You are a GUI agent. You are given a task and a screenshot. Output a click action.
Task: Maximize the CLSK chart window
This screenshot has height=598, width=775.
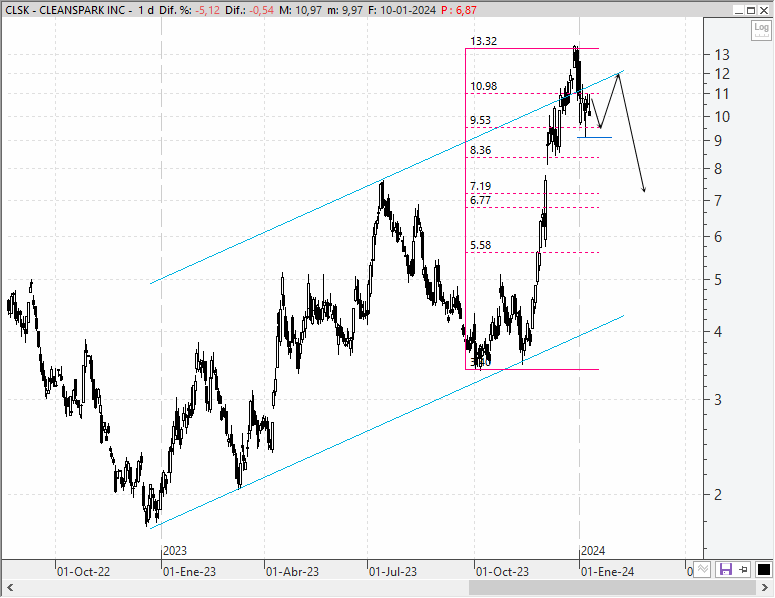click(751, 10)
